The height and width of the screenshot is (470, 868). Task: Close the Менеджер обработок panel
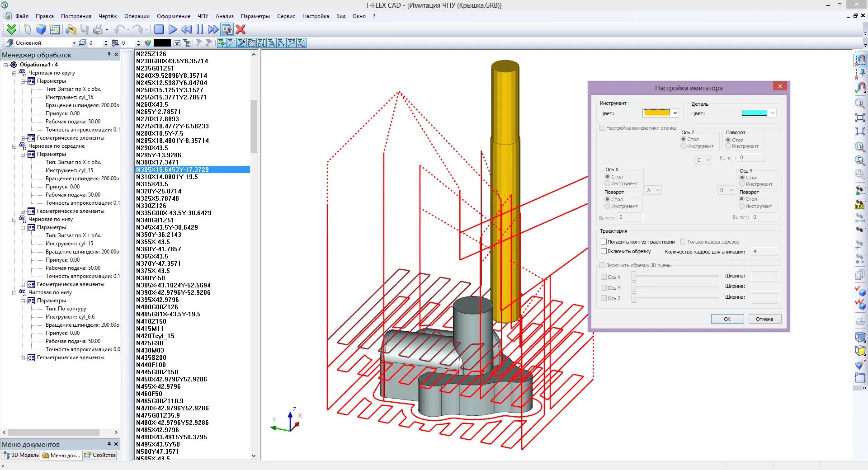click(116, 55)
